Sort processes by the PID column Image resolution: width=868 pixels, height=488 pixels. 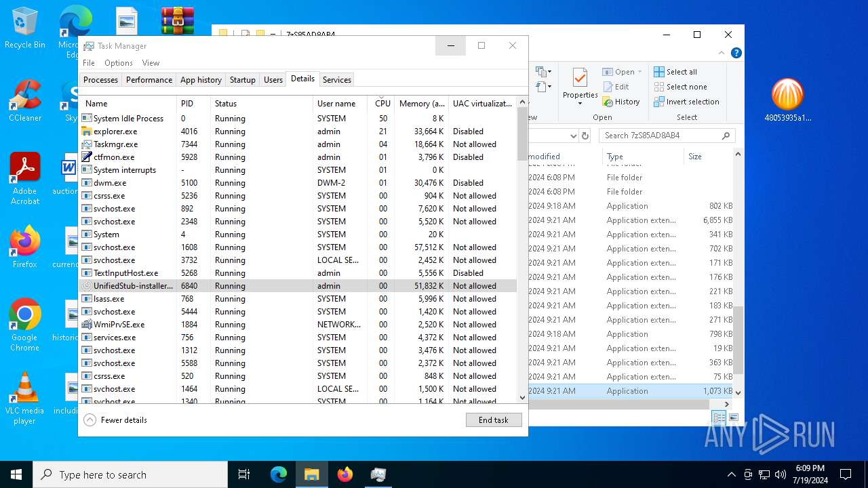[x=193, y=104]
